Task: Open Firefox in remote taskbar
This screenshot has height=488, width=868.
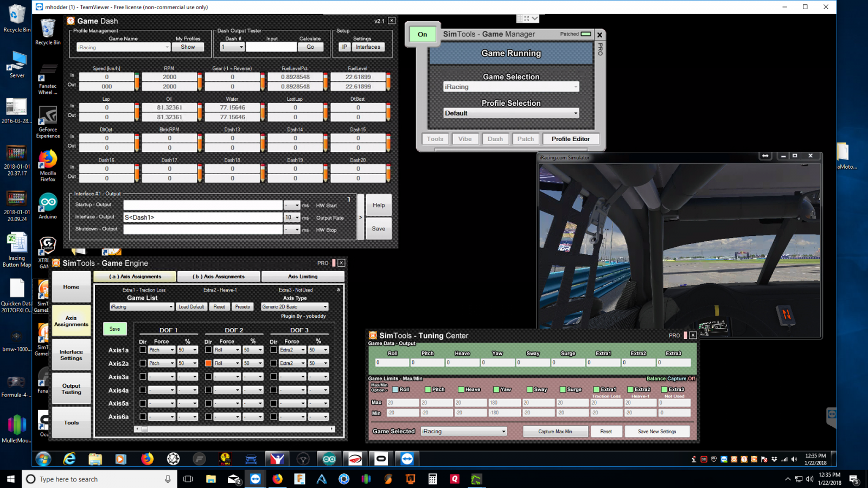Action: 147,459
